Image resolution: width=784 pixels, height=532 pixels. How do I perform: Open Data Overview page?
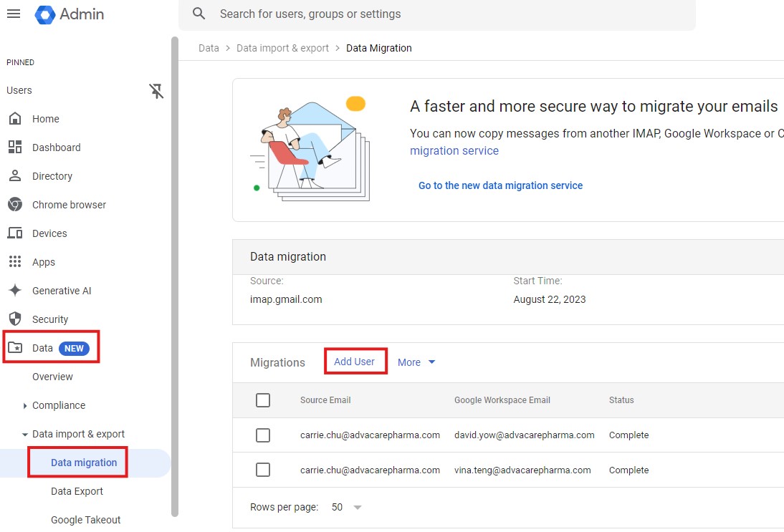(52, 377)
